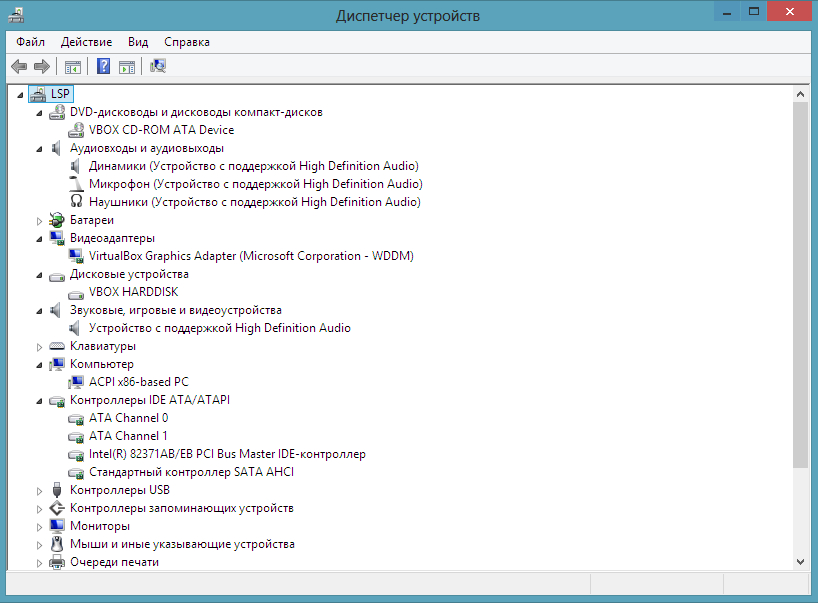Select the LSP computer name label

tap(60, 94)
